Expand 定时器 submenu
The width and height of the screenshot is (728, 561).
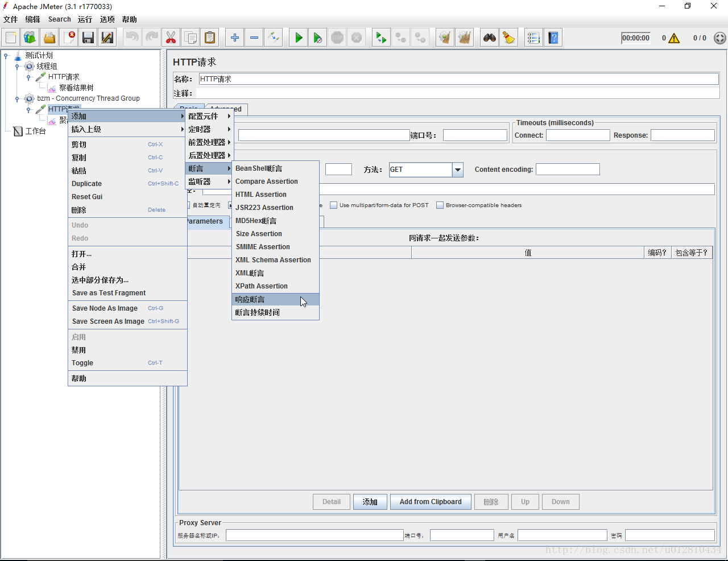point(209,129)
